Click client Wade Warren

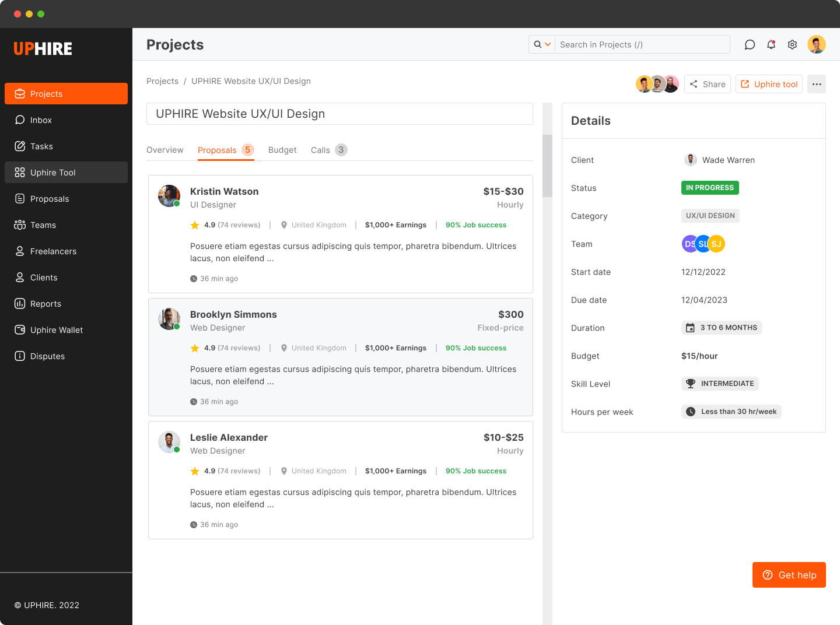click(x=719, y=160)
